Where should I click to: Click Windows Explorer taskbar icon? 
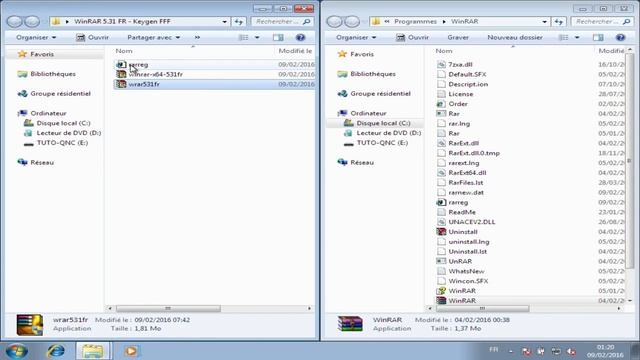point(93,351)
